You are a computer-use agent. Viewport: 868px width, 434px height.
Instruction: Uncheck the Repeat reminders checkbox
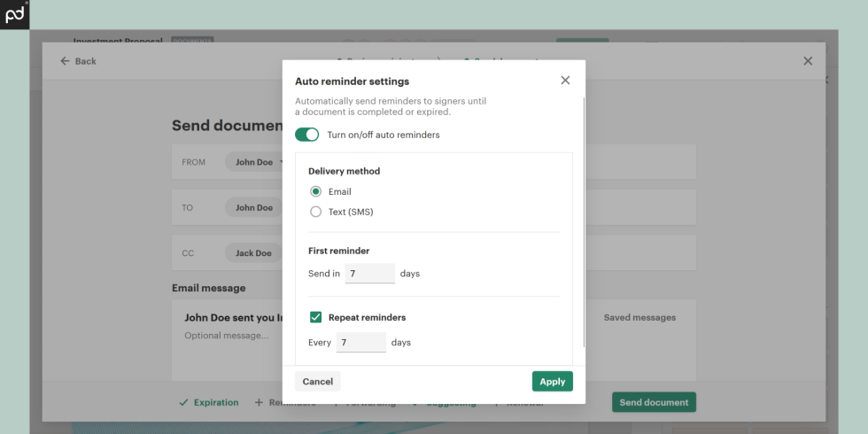click(316, 317)
